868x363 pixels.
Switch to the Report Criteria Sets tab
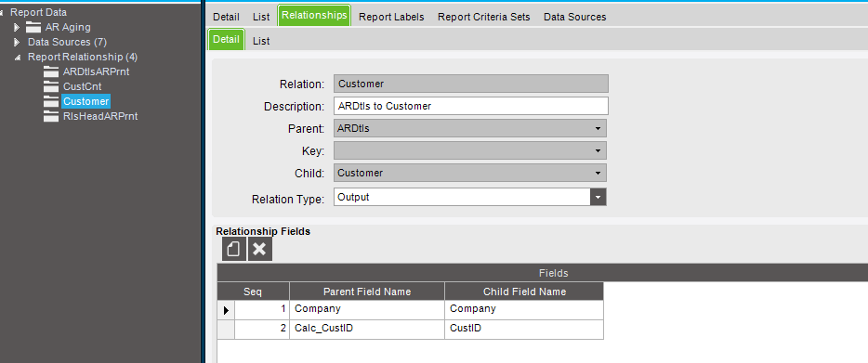484,17
